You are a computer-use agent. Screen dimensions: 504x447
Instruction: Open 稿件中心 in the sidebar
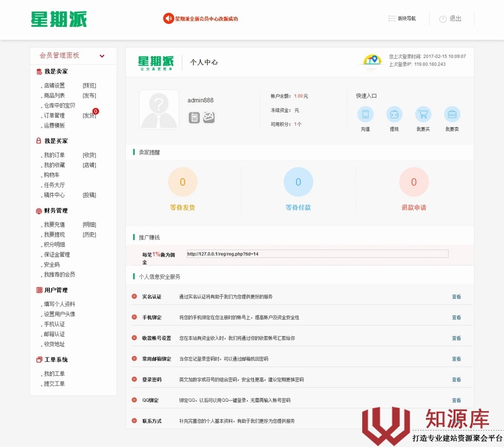(54, 195)
